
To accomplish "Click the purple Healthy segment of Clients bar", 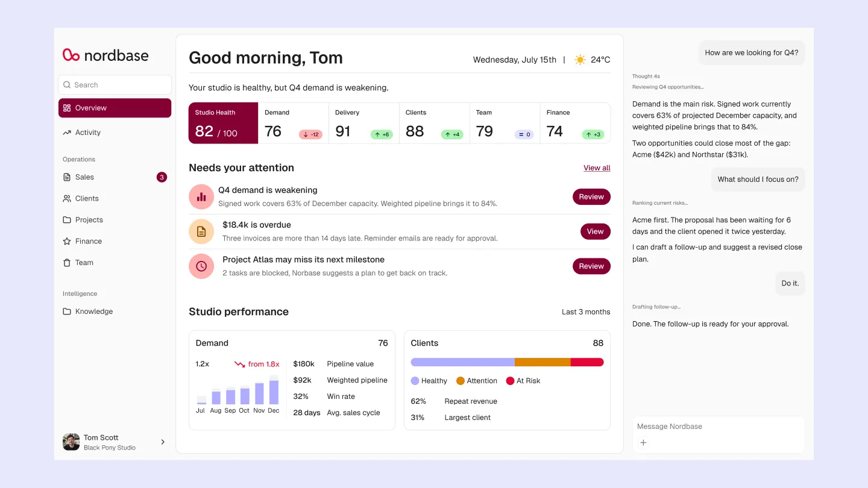I will (463, 362).
